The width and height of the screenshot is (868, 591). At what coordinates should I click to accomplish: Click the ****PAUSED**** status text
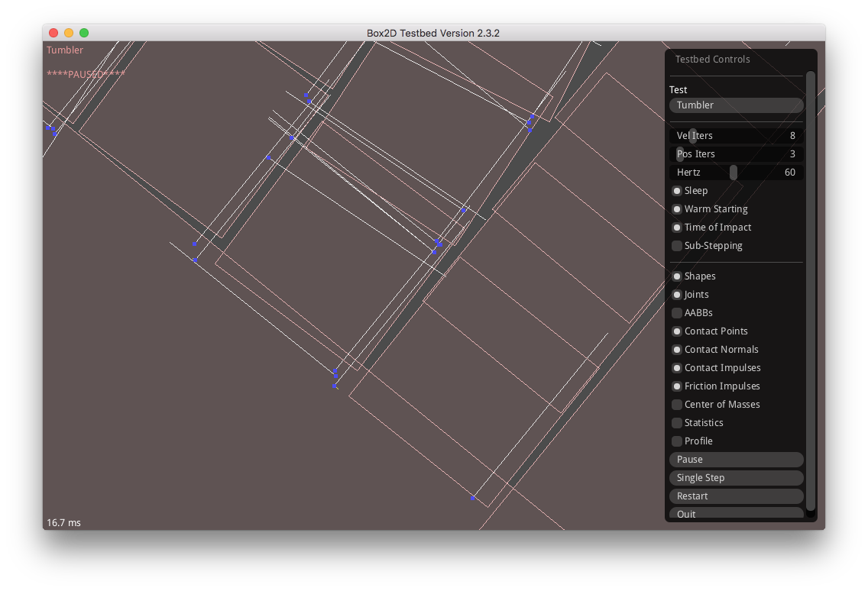[86, 74]
